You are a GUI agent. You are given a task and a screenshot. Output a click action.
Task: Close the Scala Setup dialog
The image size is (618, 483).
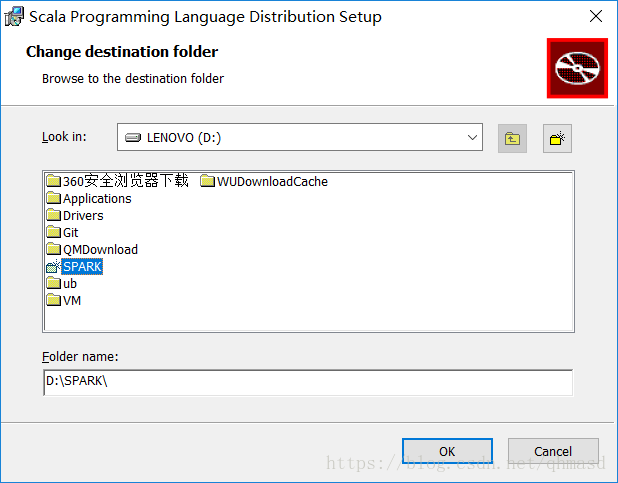596,17
